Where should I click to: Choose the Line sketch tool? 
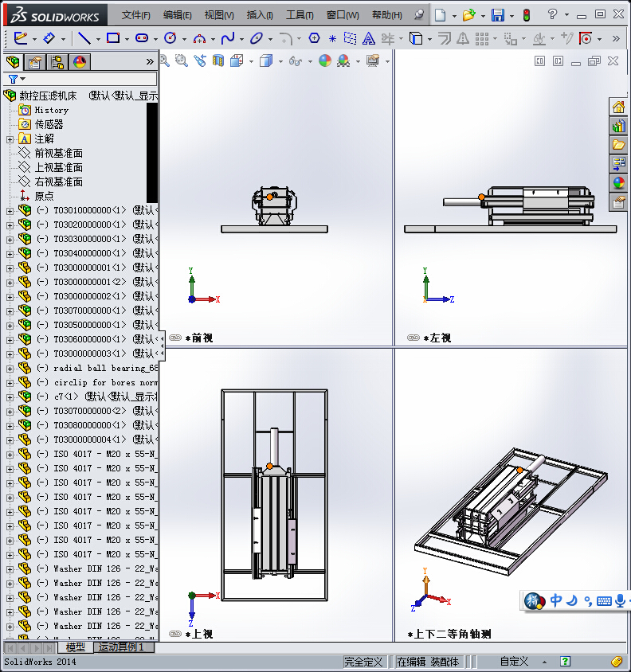pos(84,38)
